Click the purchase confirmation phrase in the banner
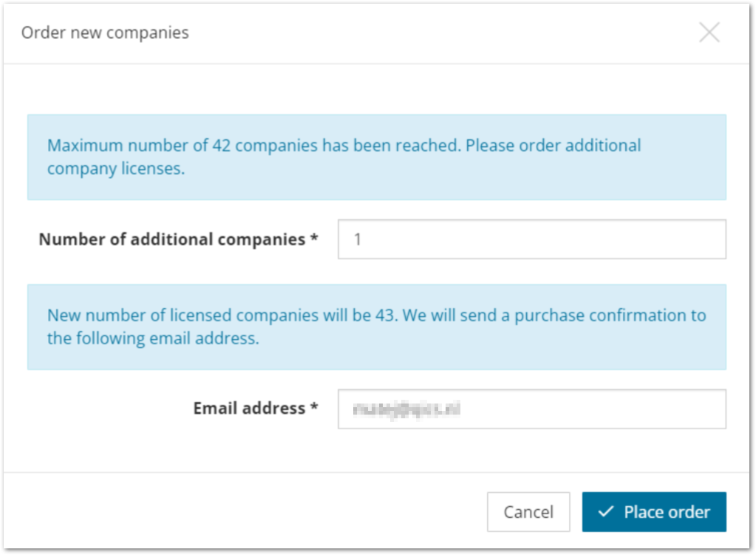The width and height of the screenshot is (756, 555). (x=600, y=316)
